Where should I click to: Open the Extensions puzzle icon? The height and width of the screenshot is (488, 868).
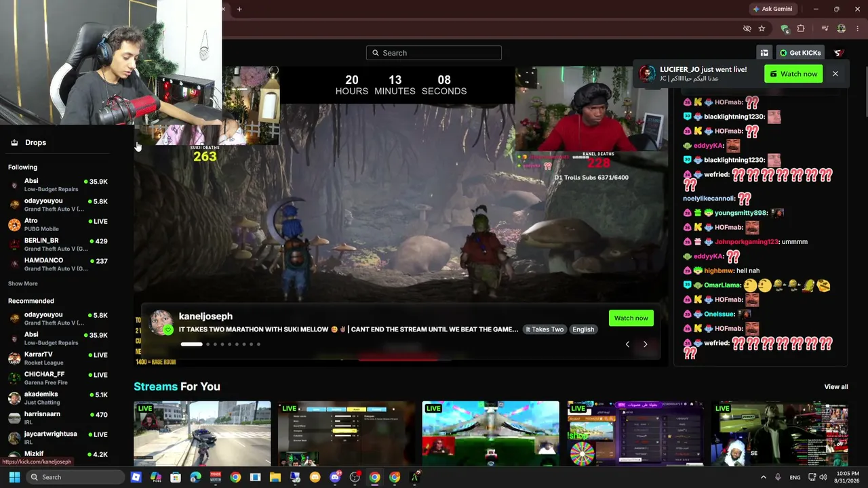click(x=801, y=28)
